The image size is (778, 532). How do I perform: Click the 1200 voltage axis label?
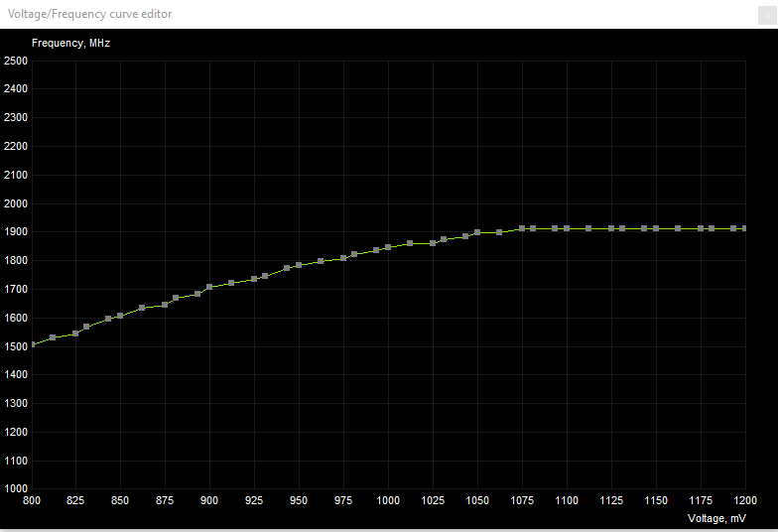(x=745, y=500)
